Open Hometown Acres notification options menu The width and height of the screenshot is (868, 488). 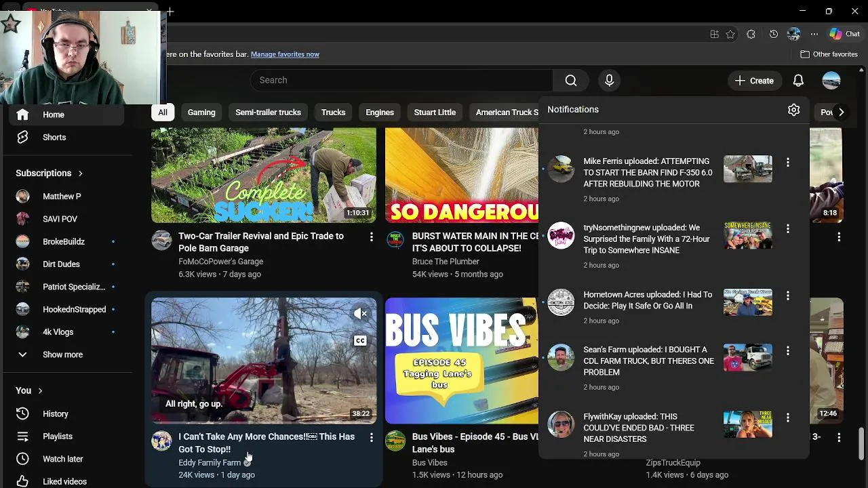[x=787, y=296]
